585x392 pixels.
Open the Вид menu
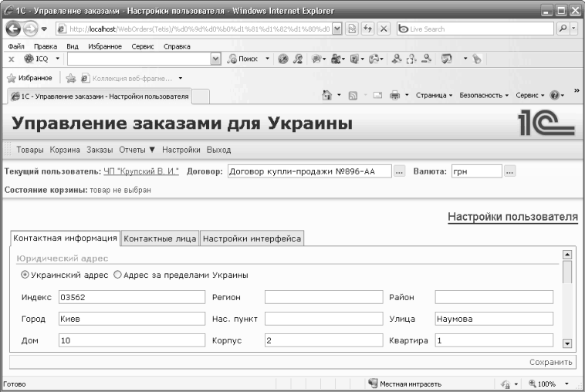tap(73, 46)
